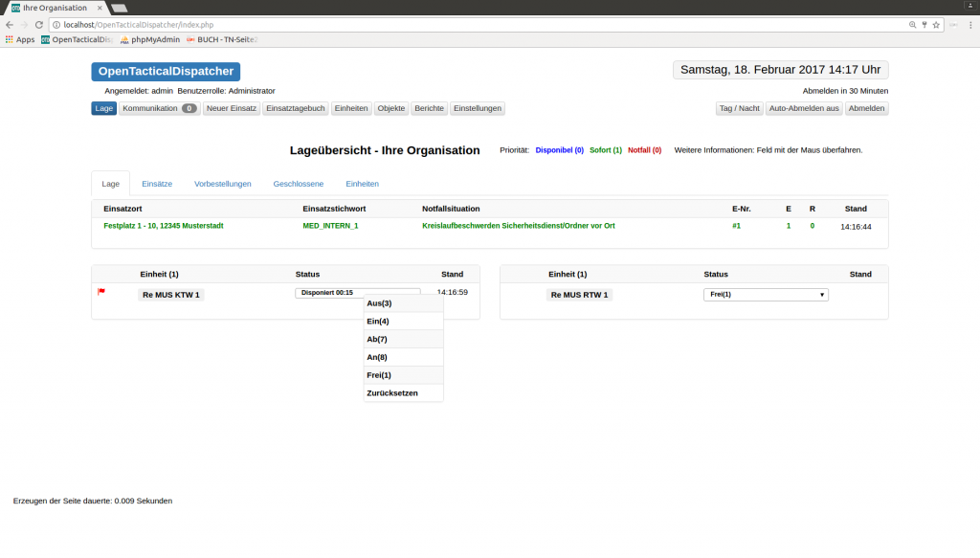Screen dimensions: 980x558
Task: Choose Frei(1) from the status menu
Action: pyautogui.click(x=403, y=375)
